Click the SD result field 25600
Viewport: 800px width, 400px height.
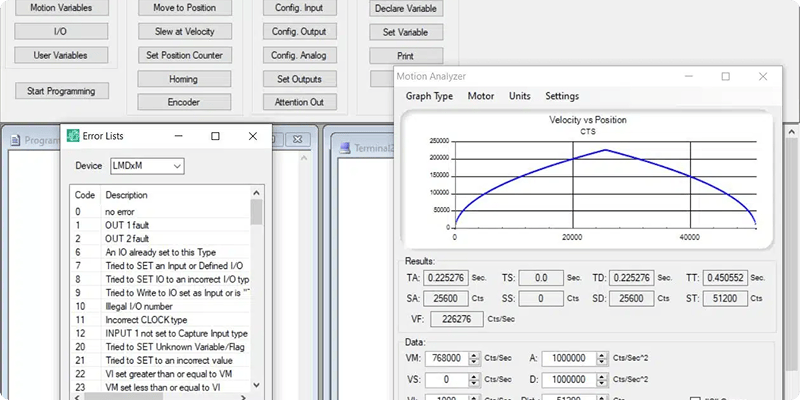(x=631, y=298)
